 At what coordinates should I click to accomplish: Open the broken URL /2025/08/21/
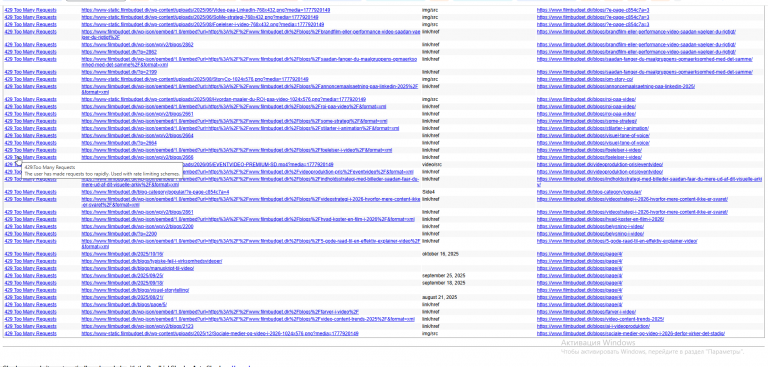coord(122,297)
